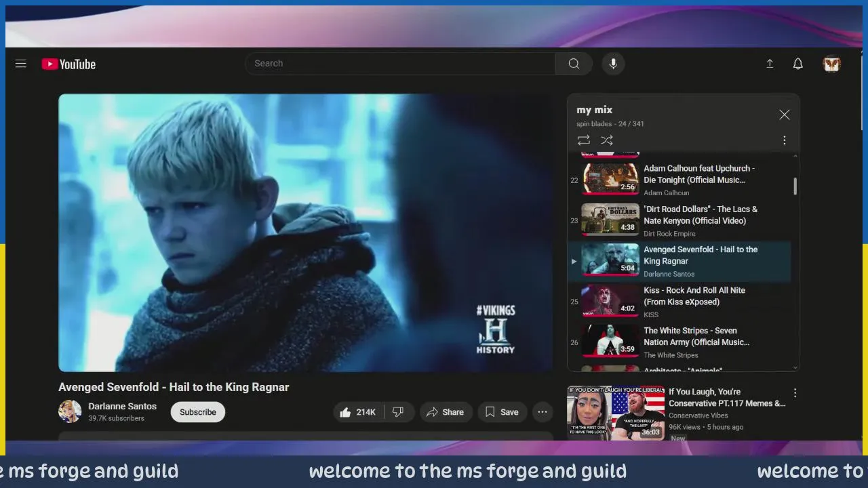Close the my mix playlist panel

point(785,115)
